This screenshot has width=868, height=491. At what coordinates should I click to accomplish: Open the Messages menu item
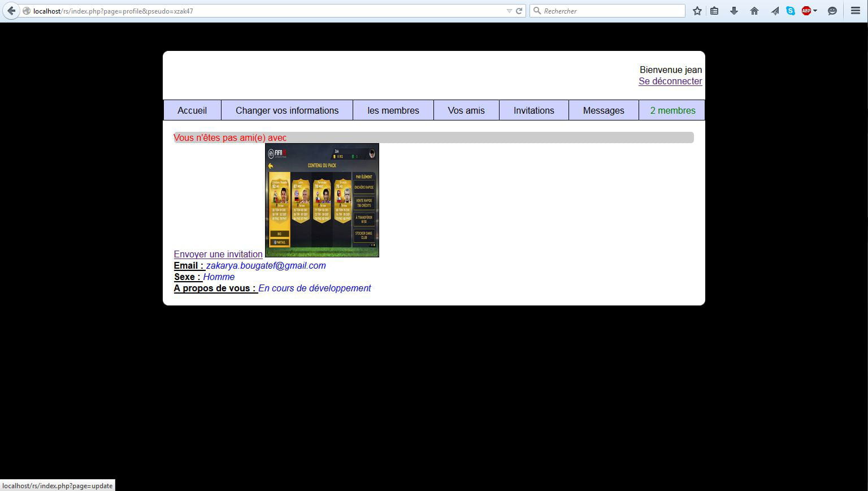604,110
